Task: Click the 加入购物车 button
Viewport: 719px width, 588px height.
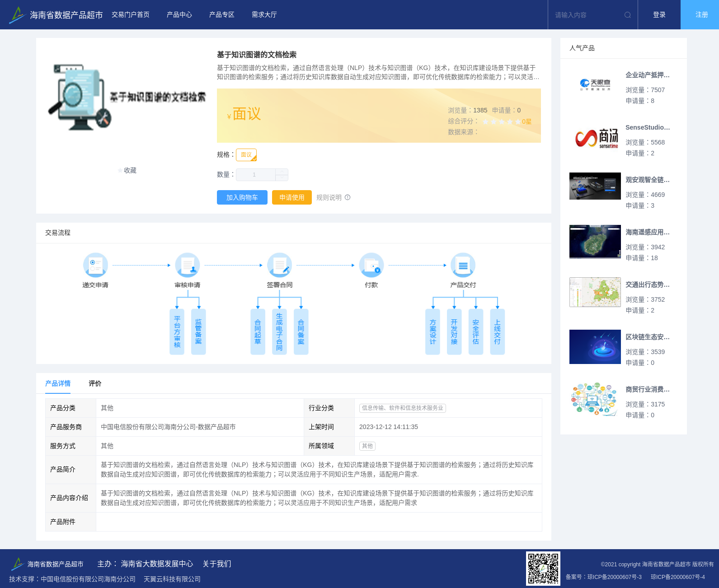Action: 242,197
